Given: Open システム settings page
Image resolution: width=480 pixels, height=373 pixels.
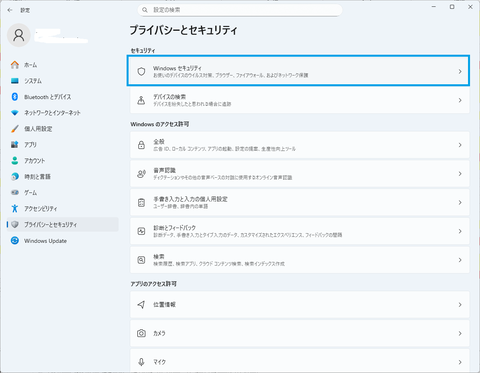Looking at the screenshot, I should 63,81.
